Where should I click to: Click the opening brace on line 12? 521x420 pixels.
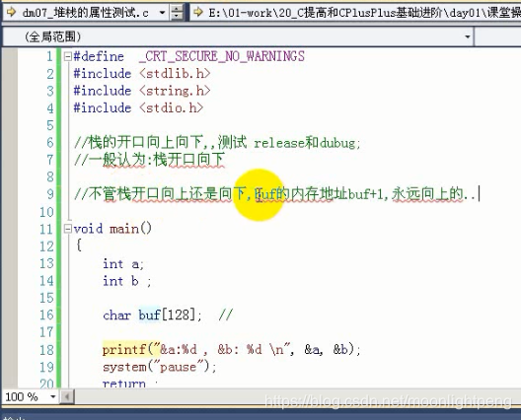tap(79, 245)
